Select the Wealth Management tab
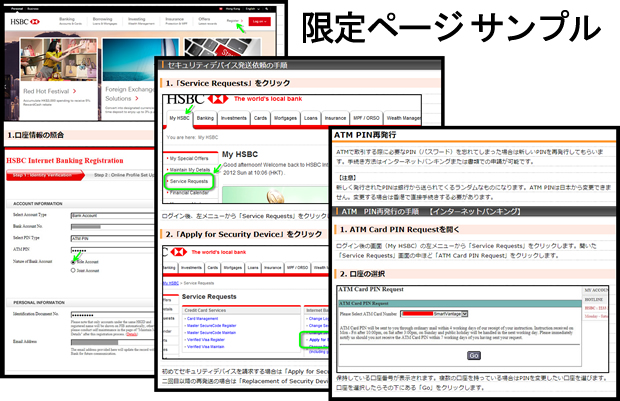The width and height of the screenshot is (620, 401). point(403,118)
